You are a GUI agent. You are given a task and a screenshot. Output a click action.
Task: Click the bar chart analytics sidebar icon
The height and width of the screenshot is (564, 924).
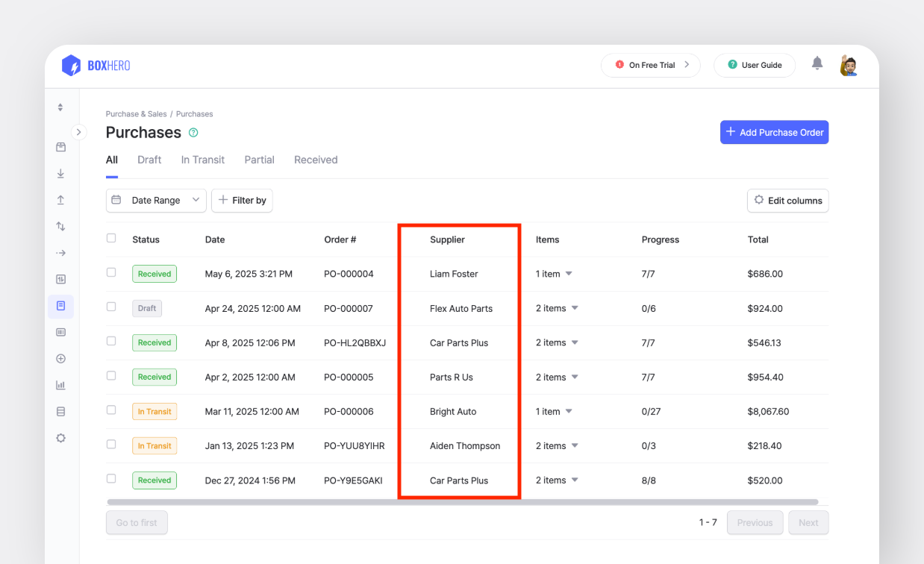pos(60,385)
